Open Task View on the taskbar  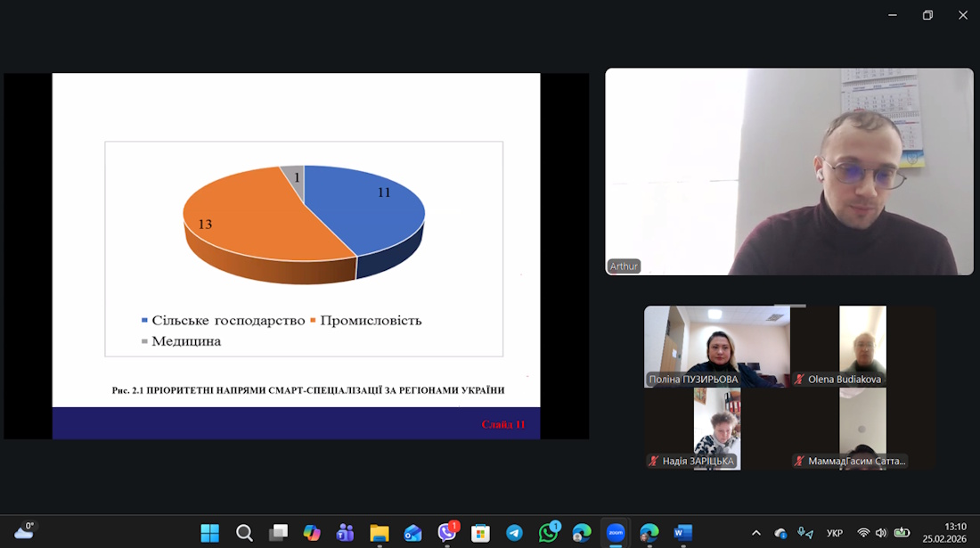pos(278,533)
